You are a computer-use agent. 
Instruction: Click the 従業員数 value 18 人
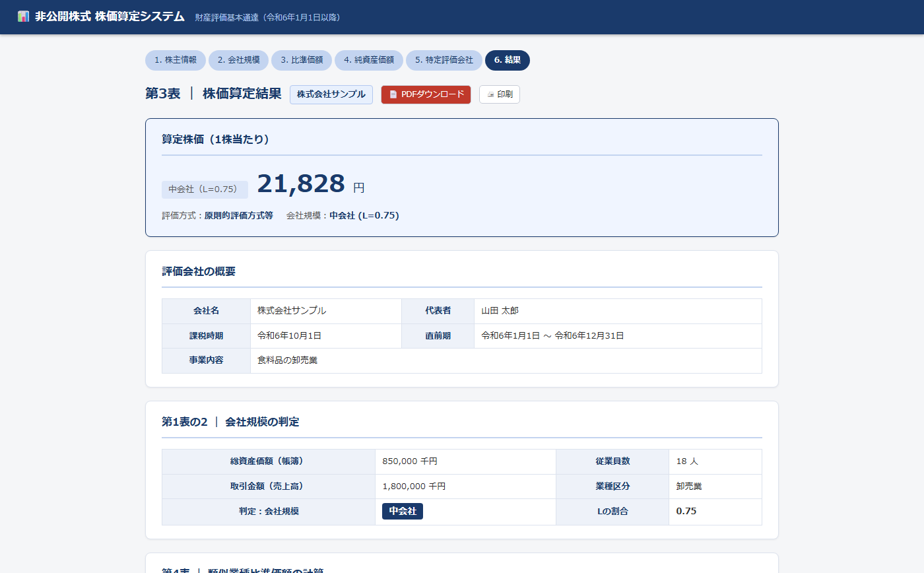click(x=687, y=461)
